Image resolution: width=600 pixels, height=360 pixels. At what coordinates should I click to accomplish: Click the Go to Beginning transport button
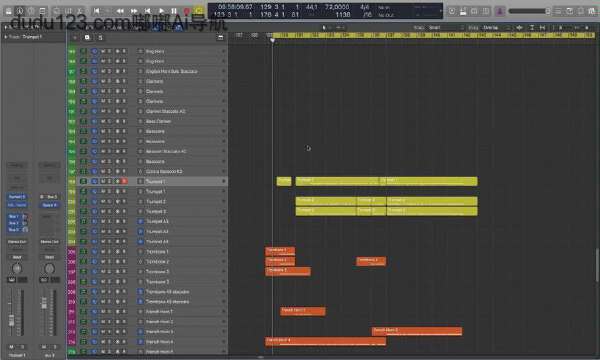[x=96, y=11]
